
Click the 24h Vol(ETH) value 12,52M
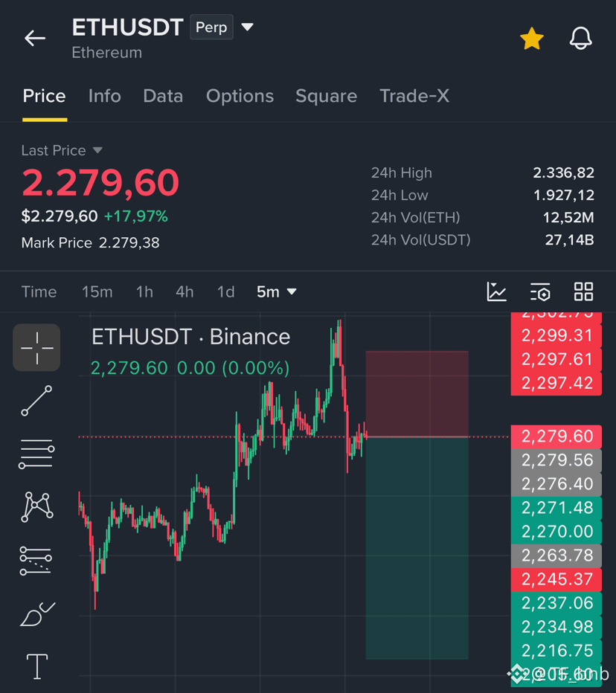568,217
